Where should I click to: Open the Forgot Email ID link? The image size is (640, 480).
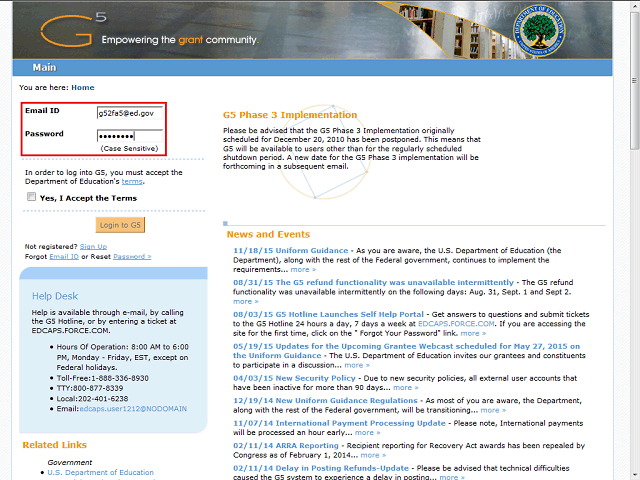click(64, 256)
